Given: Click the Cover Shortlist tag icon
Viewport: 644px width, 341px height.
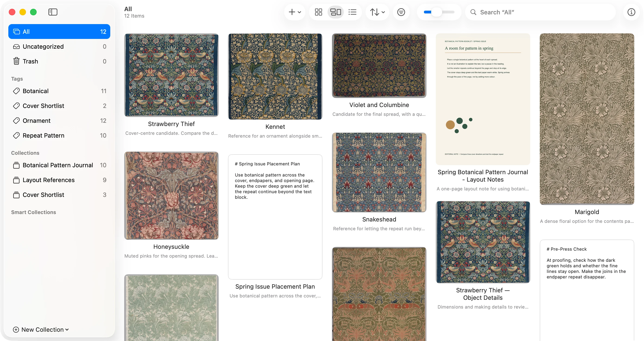Looking at the screenshot, I should coord(16,106).
